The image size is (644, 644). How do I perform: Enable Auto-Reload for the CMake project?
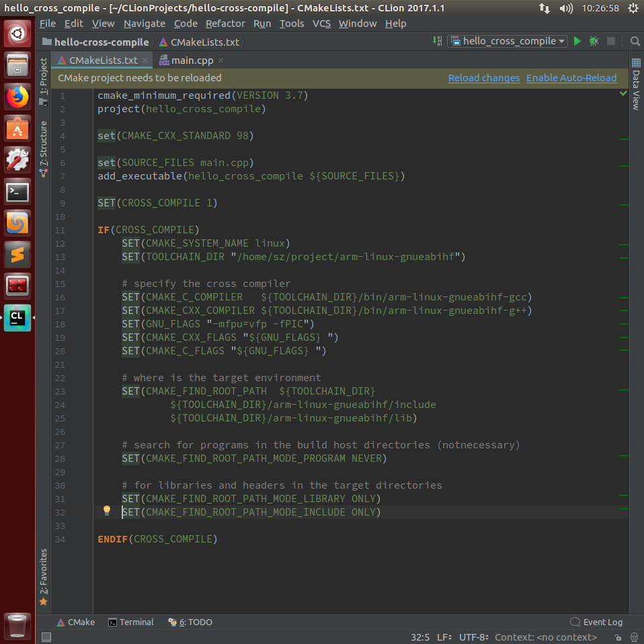point(571,78)
